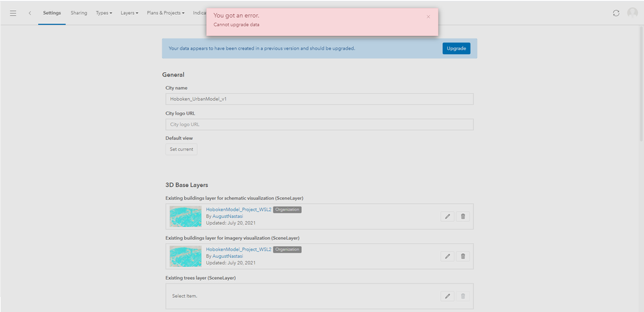Open the imagery buildings layer thumbnail
This screenshot has width=644, height=312.
(186, 256)
